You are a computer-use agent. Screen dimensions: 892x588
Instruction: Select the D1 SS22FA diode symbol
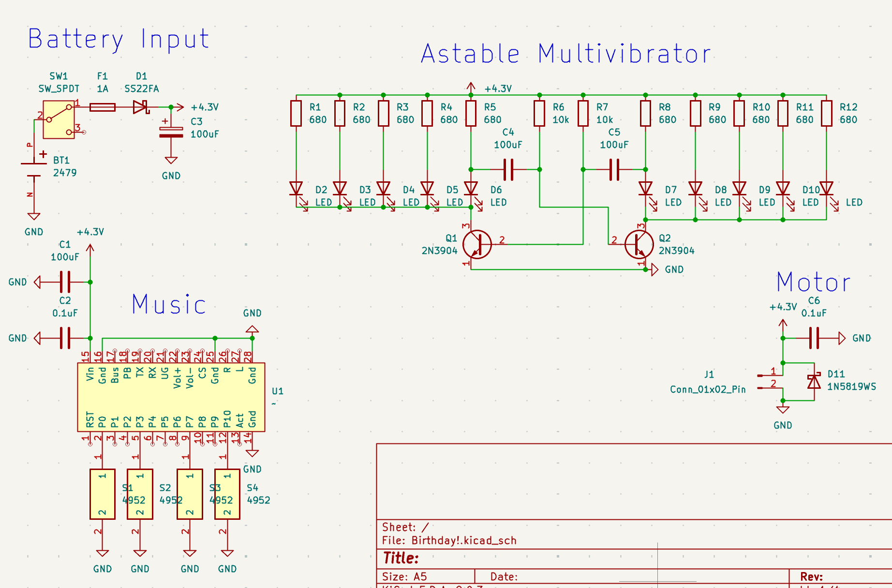click(x=141, y=107)
